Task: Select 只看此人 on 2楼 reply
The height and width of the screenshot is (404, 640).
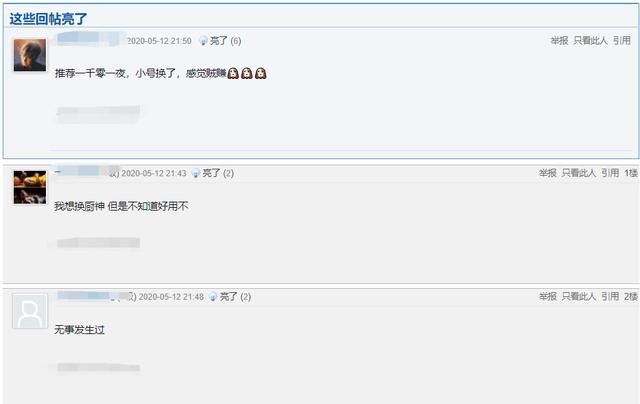Action: pyautogui.click(x=579, y=296)
